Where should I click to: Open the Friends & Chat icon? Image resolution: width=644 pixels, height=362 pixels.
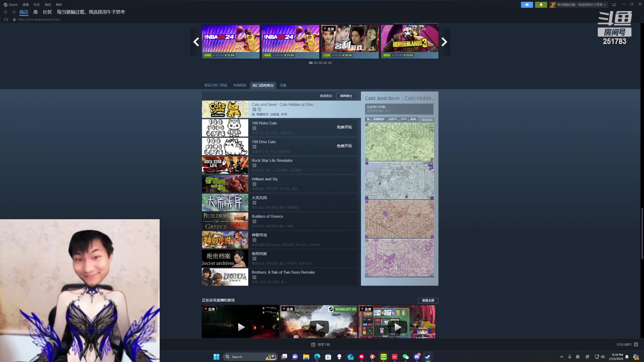(636, 345)
